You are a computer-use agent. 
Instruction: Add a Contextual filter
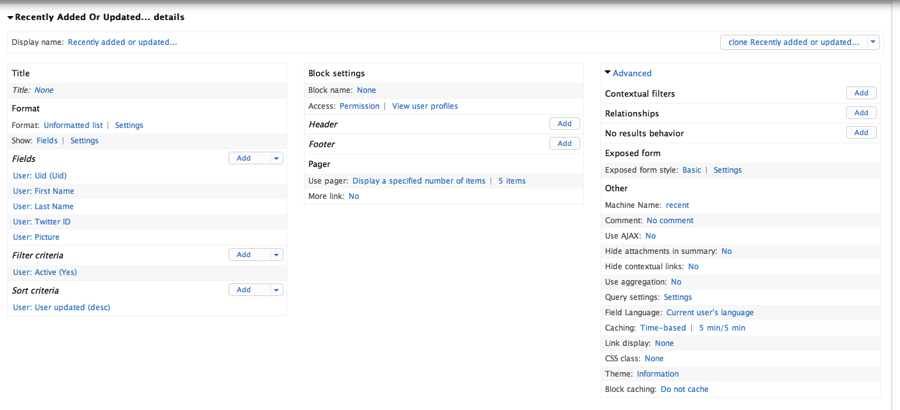pos(861,93)
